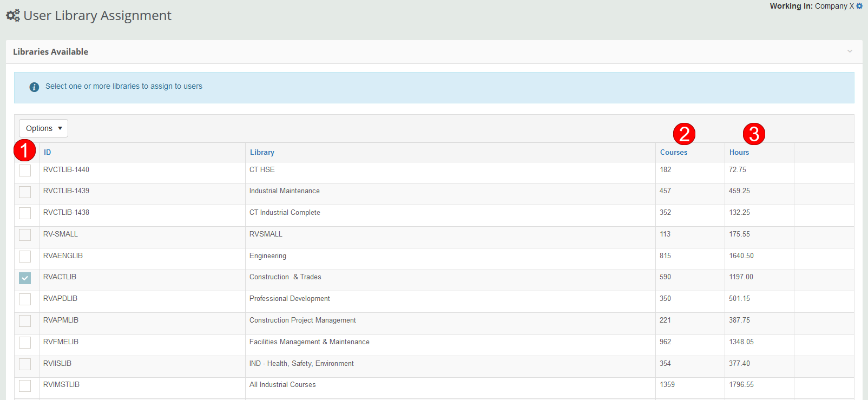Sort libraries by Courses column
Image resolution: width=868 pixels, height=400 pixels.
click(x=674, y=153)
